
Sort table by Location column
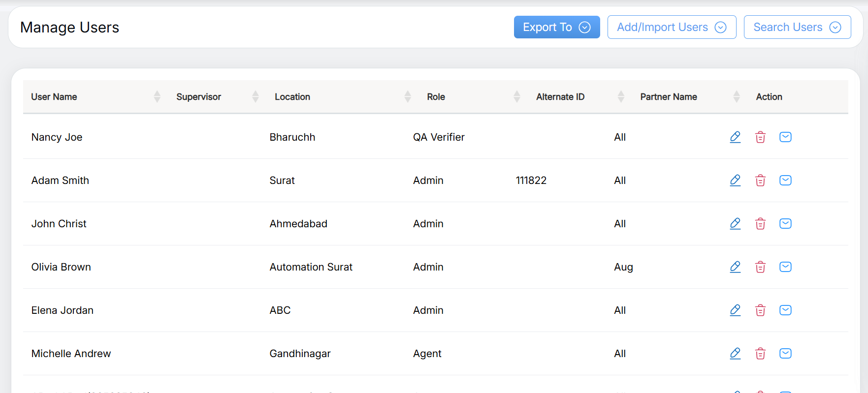pyautogui.click(x=407, y=97)
